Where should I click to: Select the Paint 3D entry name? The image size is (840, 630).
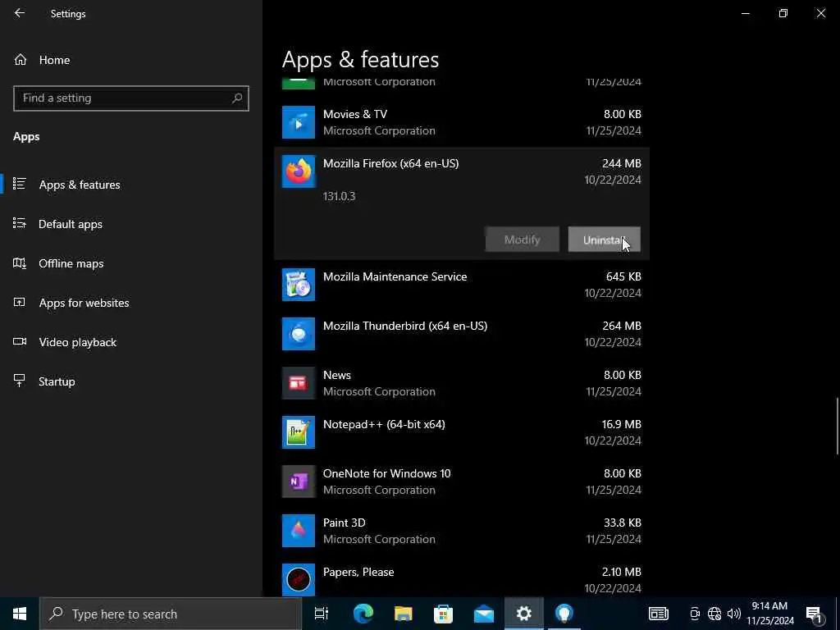pyautogui.click(x=344, y=523)
